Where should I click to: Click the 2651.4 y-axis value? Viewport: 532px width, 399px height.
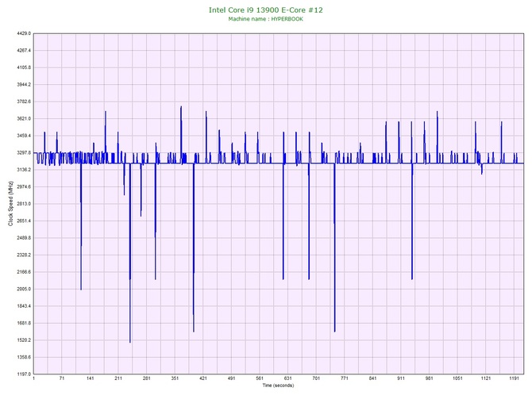[24, 221]
